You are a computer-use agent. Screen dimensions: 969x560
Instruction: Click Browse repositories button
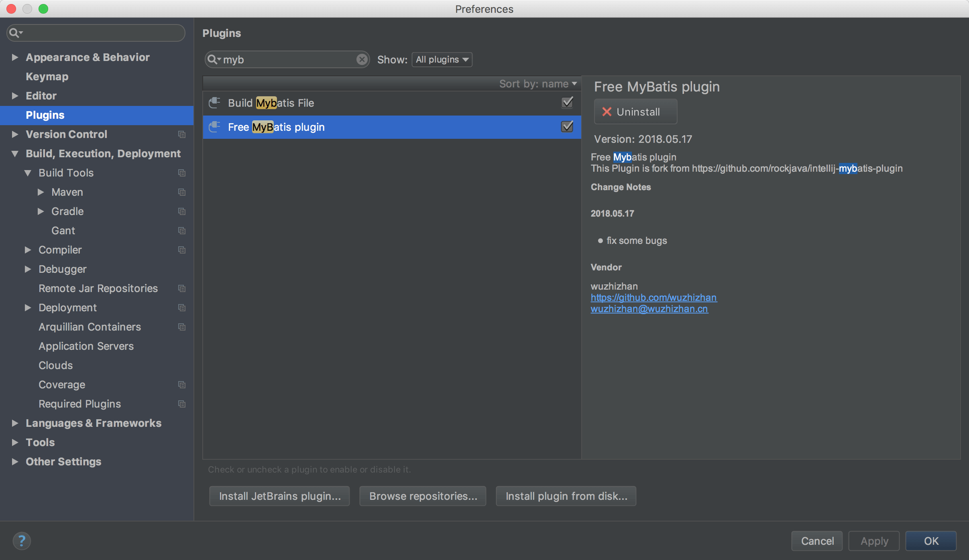[x=423, y=496]
